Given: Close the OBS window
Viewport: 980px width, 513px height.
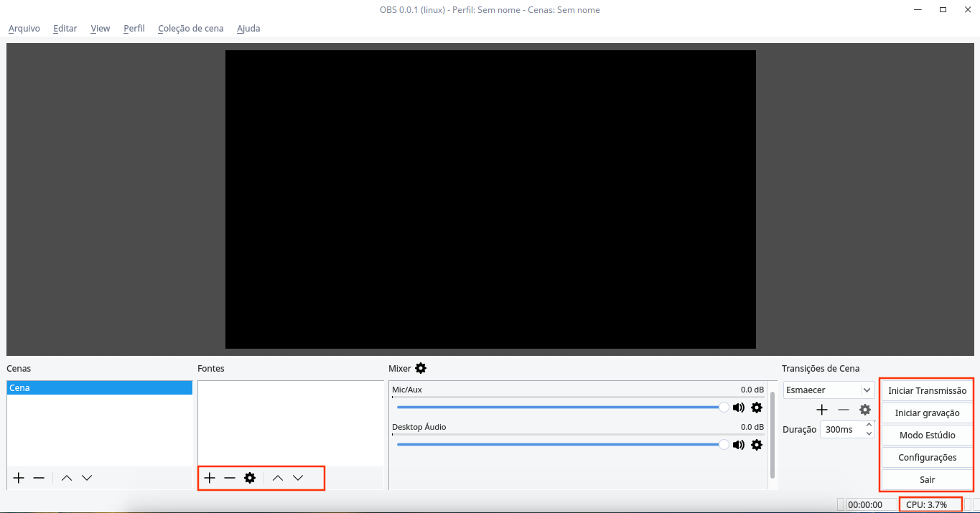Looking at the screenshot, I should coord(966,9).
